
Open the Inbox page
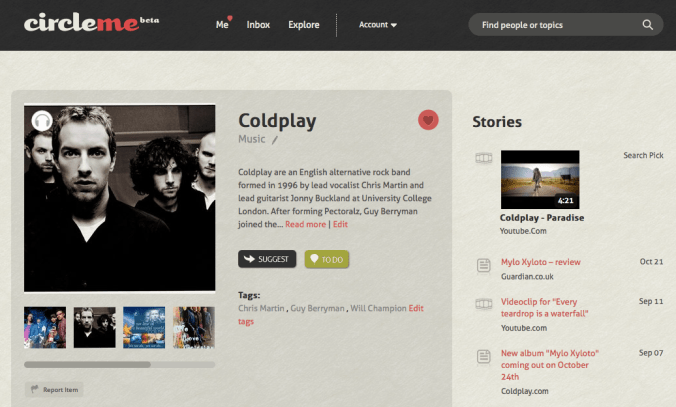pyautogui.click(x=258, y=25)
